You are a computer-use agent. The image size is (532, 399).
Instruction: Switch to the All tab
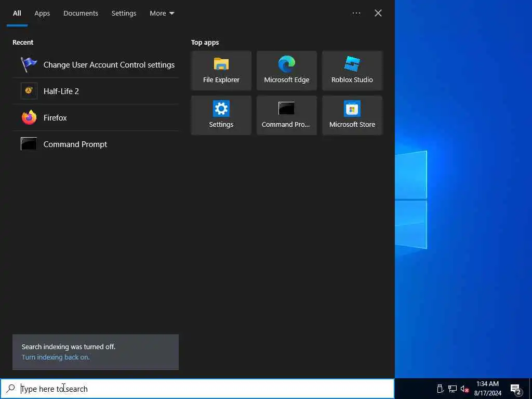[17, 13]
